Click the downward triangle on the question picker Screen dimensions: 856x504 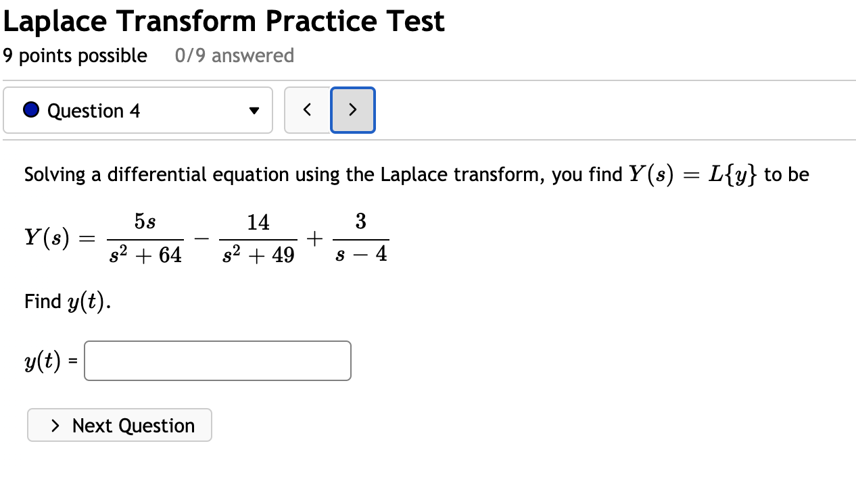coord(254,110)
